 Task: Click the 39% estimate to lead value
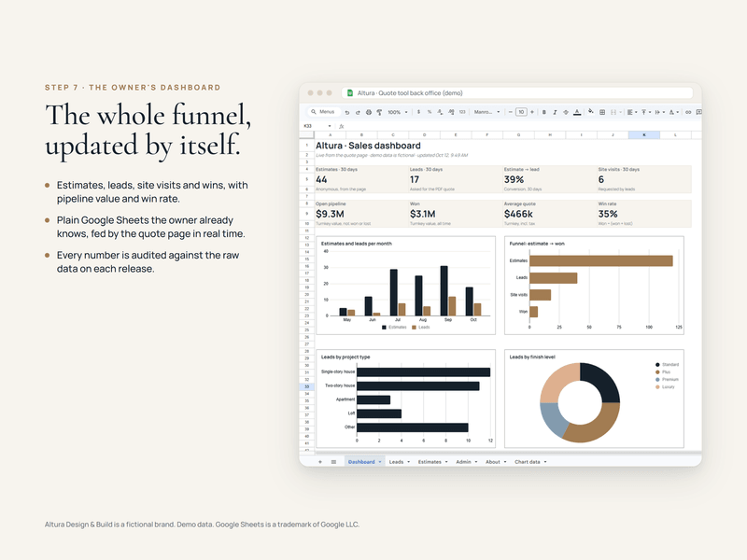tap(514, 179)
